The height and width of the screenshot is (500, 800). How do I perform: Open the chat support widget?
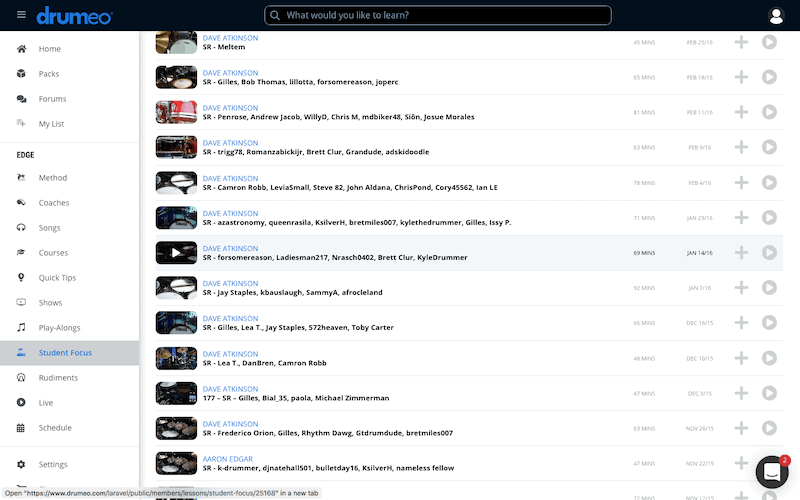tap(772, 472)
